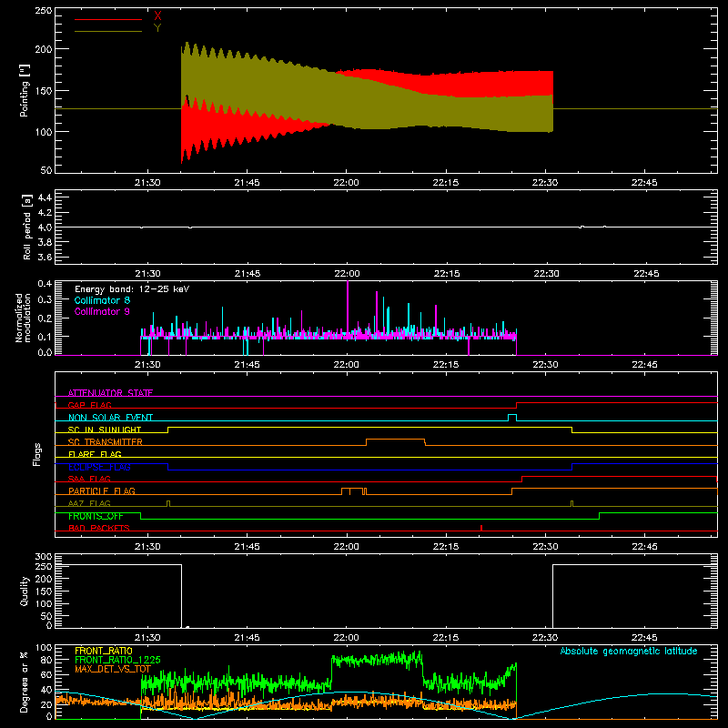Click the 'Absolute geomagnetic latitude' label

click(x=629, y=651)
